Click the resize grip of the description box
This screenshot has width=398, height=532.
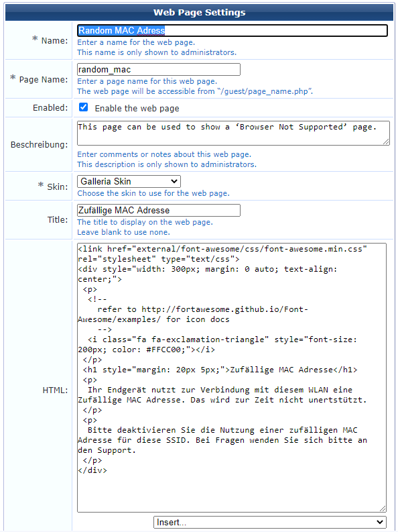[386, 142]
